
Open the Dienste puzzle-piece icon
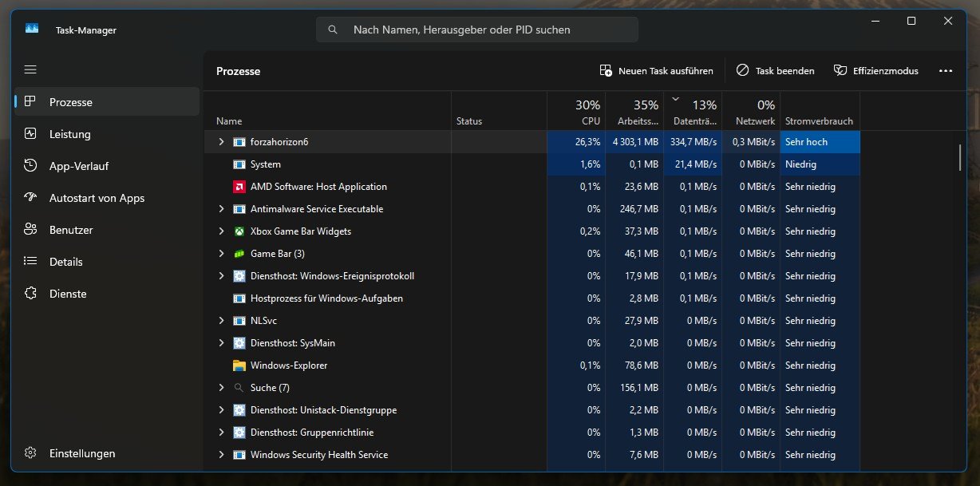point(30,294)
